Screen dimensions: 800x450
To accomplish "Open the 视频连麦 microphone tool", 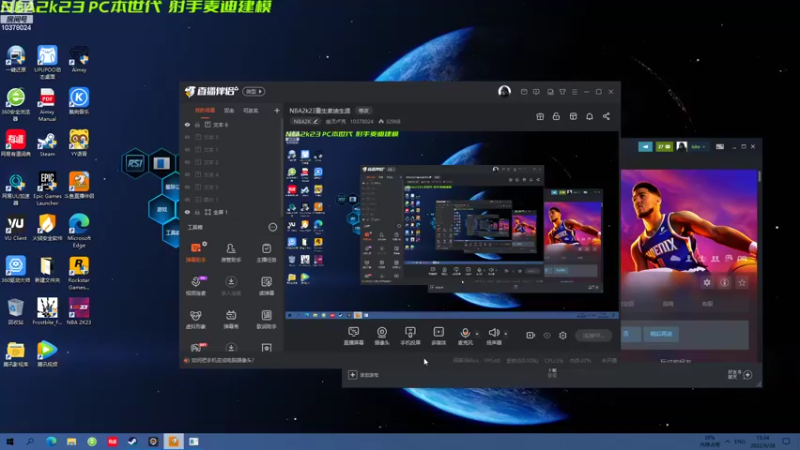I will [196, 286].
